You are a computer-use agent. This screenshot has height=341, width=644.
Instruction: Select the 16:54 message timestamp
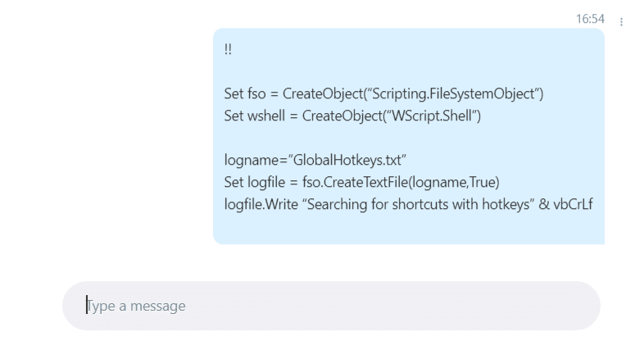tap(590, 19)
